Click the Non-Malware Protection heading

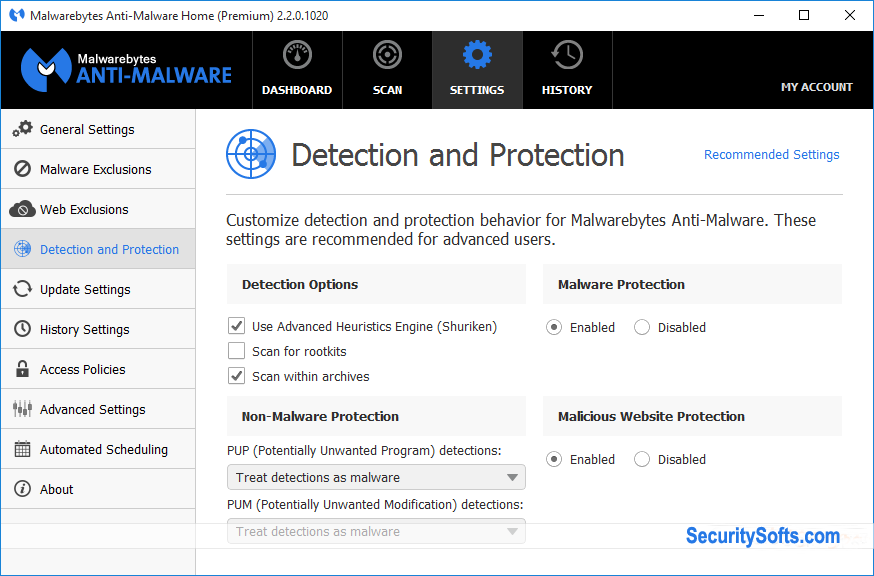(320, 417)
